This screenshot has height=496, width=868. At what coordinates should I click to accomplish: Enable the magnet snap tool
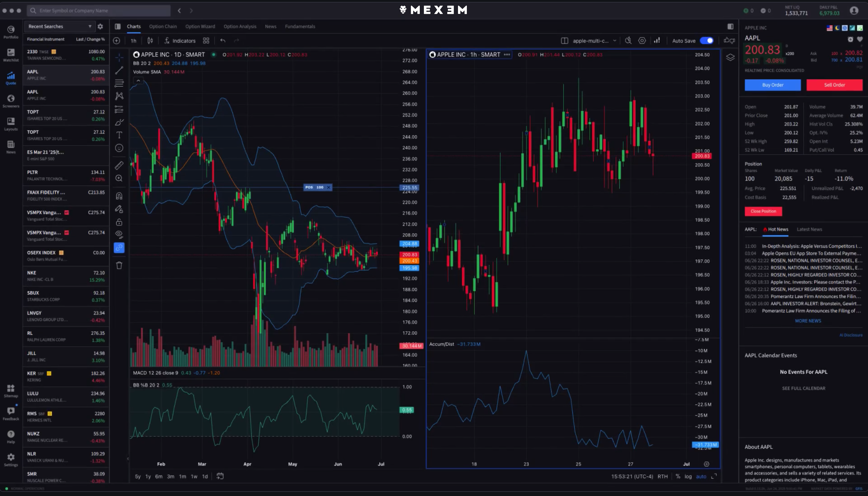pyautogui.click(x=119, y=195)
